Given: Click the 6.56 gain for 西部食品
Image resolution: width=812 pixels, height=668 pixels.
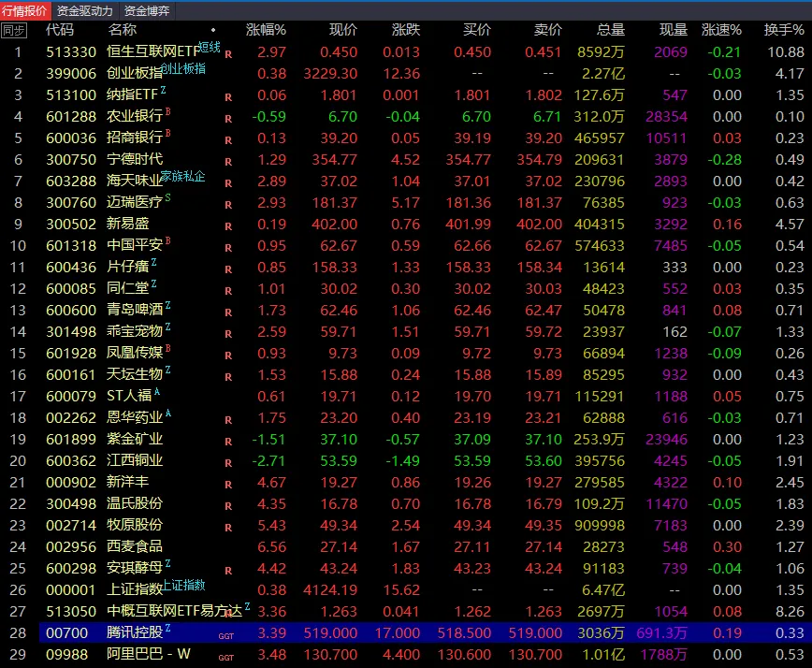Looking at the screenshot, I should tap(272, 546).
